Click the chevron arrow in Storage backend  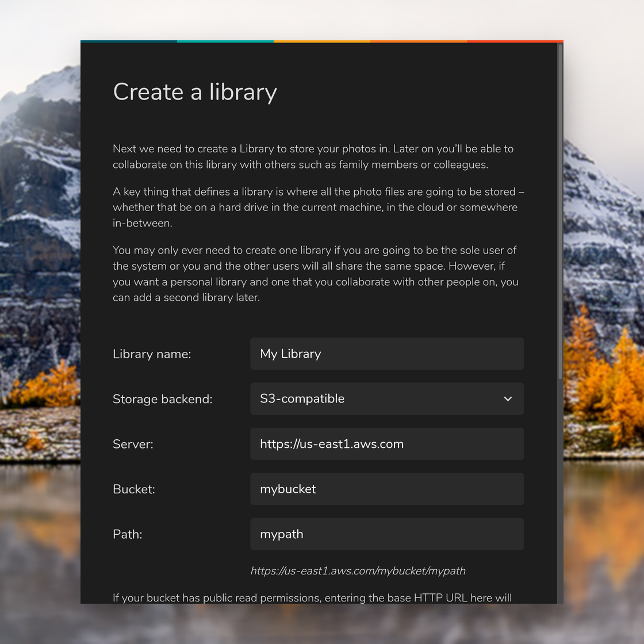tap(508, 399)
